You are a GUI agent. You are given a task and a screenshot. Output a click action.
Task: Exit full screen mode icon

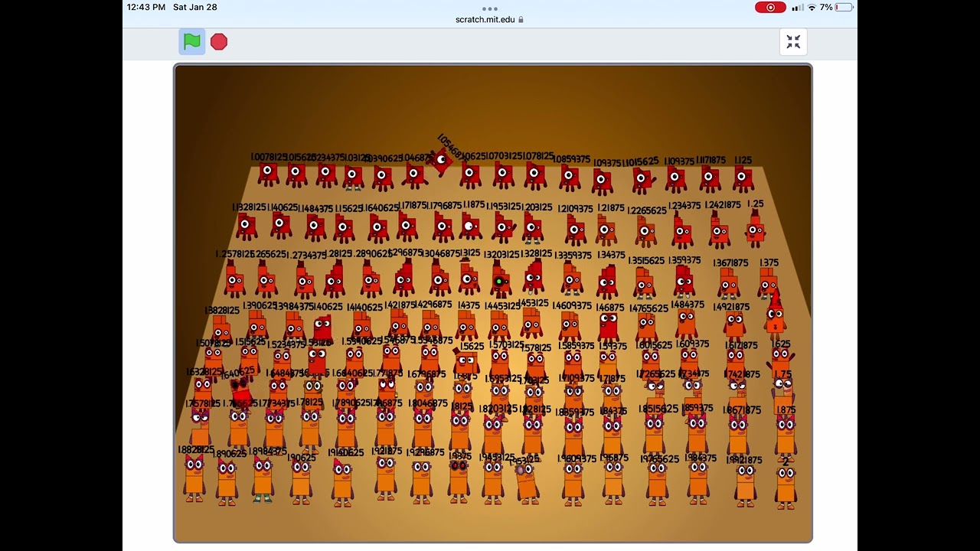[x=793, y=42]
